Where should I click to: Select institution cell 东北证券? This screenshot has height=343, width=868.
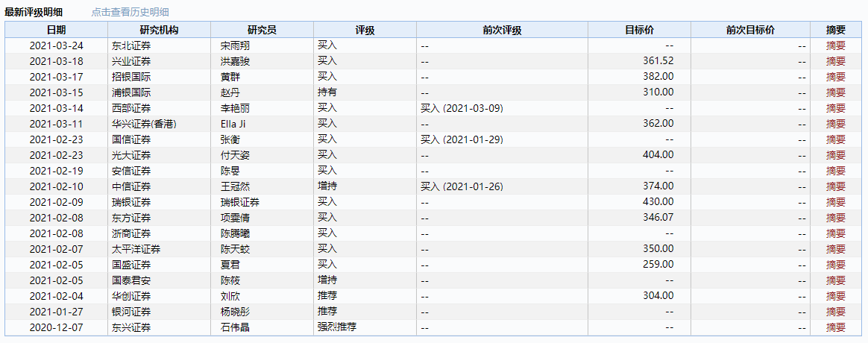point(131,46)
